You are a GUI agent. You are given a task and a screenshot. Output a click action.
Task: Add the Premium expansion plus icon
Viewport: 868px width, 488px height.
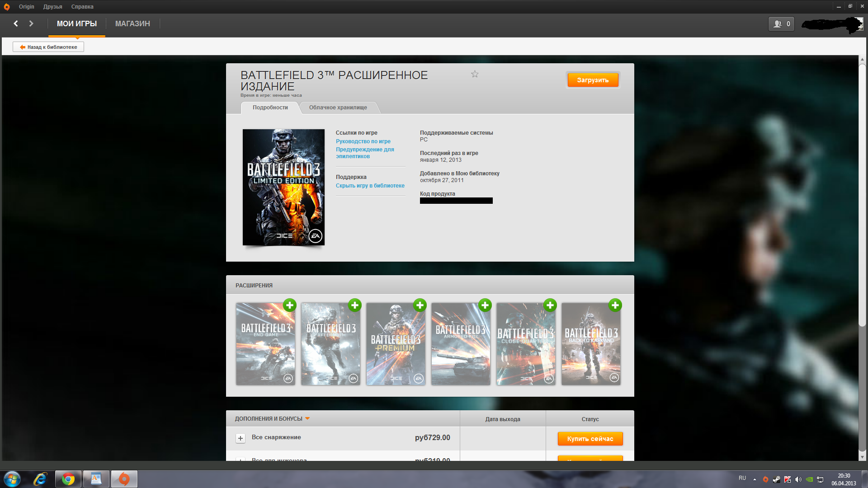click(x=420, y=305)
